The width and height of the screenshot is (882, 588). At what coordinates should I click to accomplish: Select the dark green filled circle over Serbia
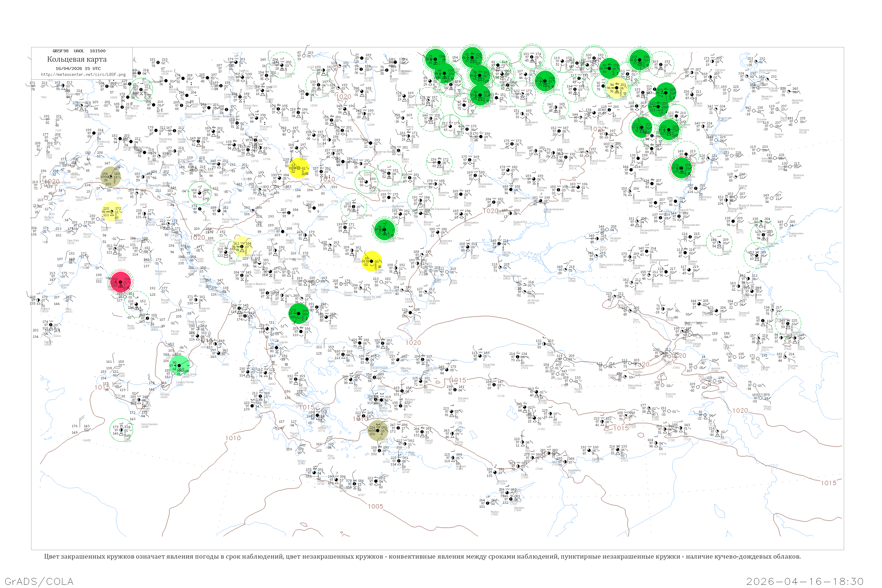pos(299,313)
